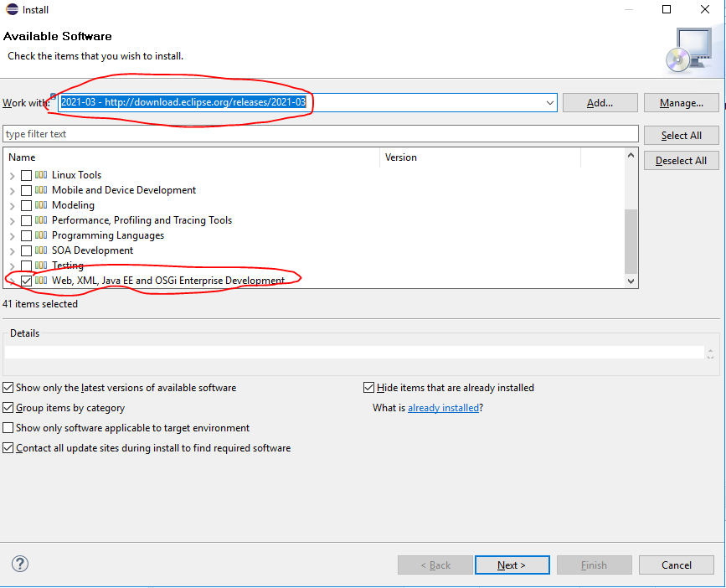Click the Programming Languages category icon

tap(41, 235)
